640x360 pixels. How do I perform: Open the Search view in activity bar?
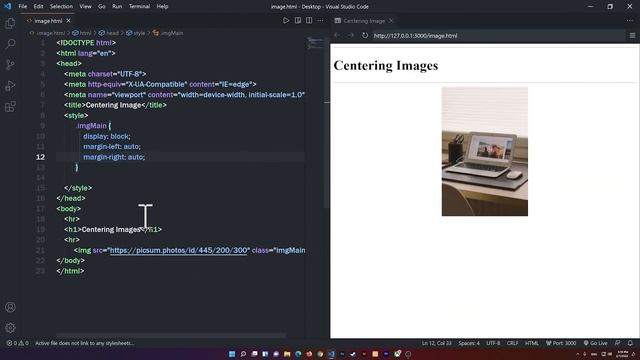point(10,44)
